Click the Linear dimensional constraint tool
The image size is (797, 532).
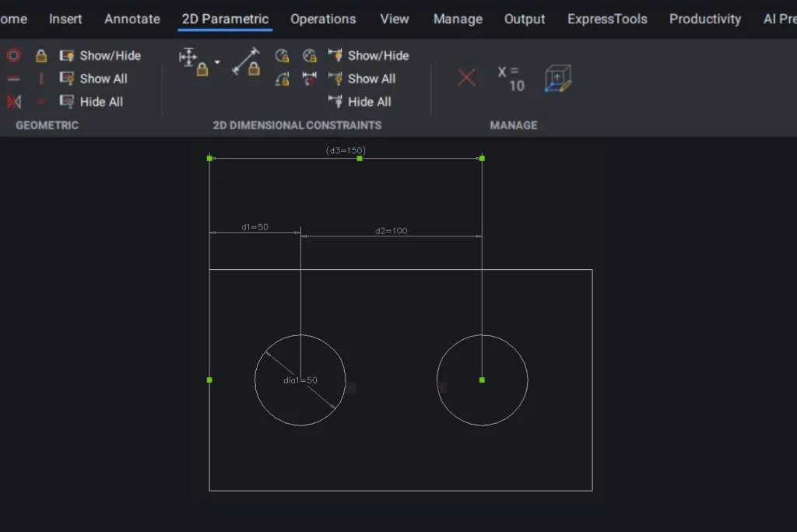click(x=193, y=62)
